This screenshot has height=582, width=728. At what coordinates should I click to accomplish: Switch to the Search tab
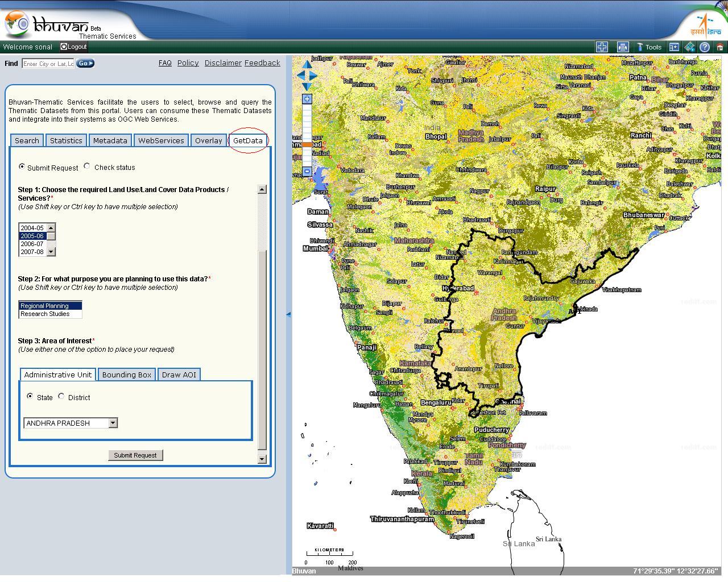[x=27, y=140]
